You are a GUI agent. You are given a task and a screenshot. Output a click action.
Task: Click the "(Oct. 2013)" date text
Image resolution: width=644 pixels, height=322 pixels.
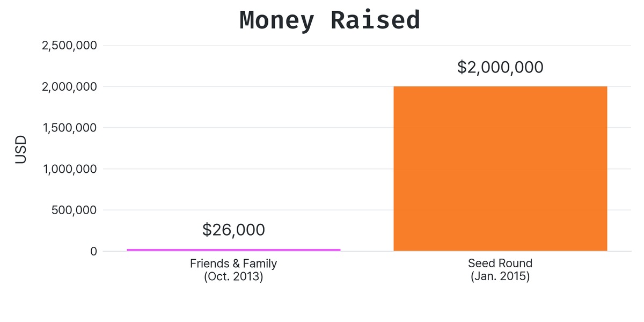tap(233, 277)
